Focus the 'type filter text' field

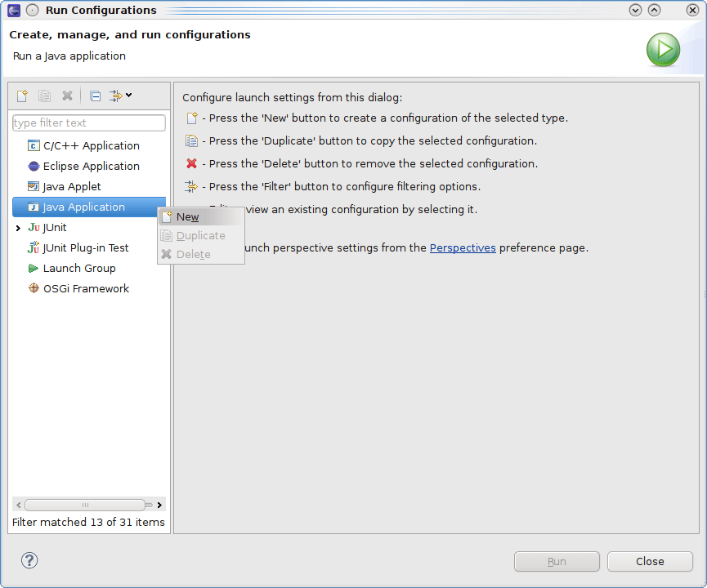(x=89, y=122)
